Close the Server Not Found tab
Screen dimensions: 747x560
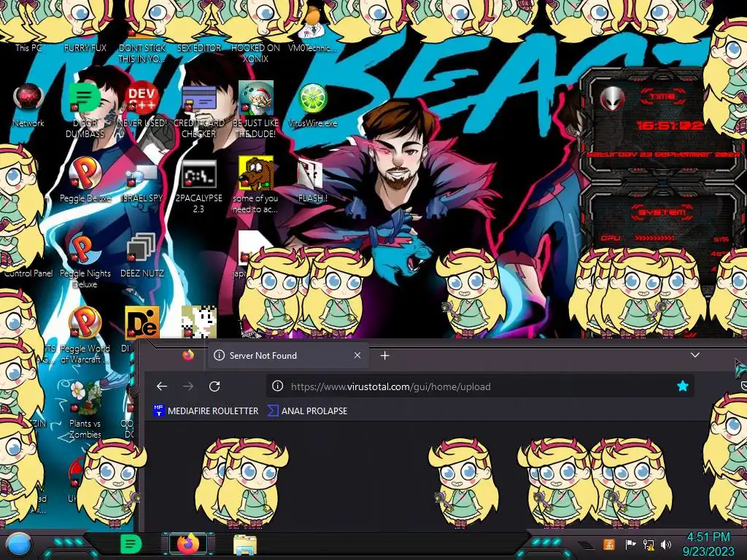357,355
